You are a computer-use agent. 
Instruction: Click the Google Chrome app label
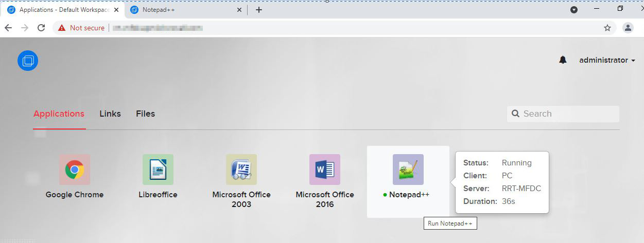click(75, 195)
